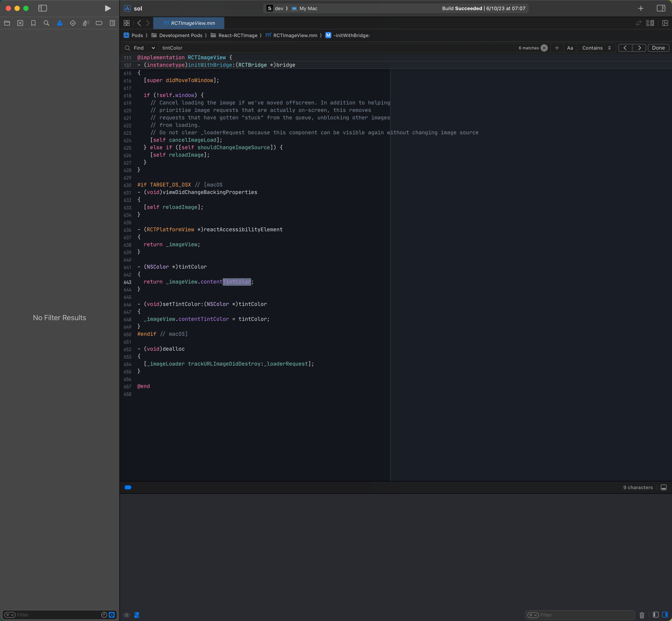Clear the 6 matches search field
Viewport: 672px width, 621px height.
544,48
